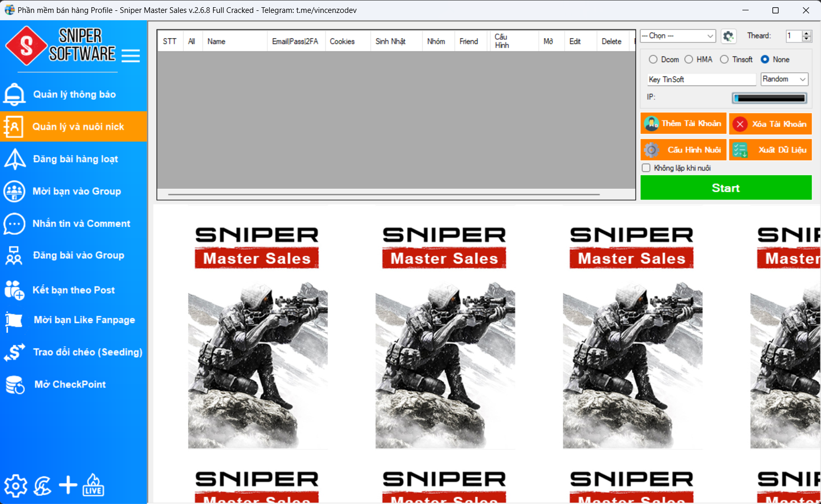Click the red X icon on Xóa Tài Khoản
821x504 pixels.
point(740,124)
